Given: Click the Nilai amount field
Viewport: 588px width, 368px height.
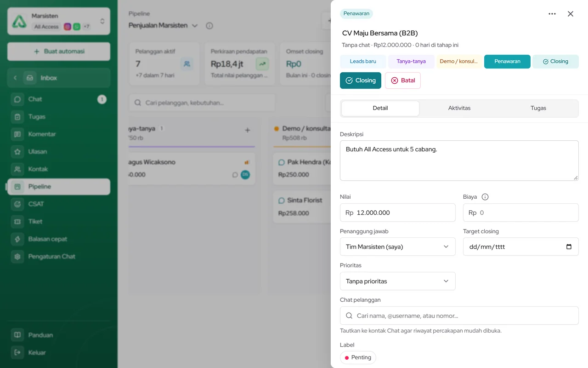Looking at the screenshot, I should 398,213.
